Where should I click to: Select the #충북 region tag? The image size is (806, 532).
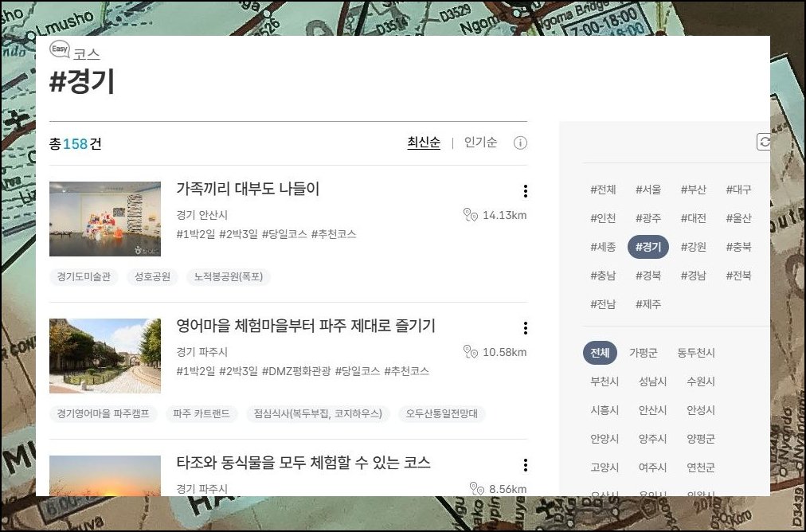coord(738,247)
